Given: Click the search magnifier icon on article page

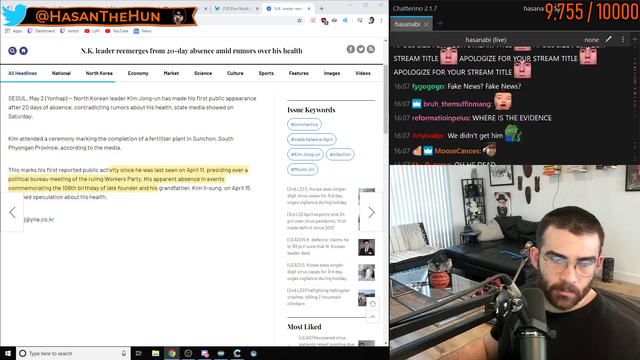Looking at the screenshot, I should (x=12, y=51).
